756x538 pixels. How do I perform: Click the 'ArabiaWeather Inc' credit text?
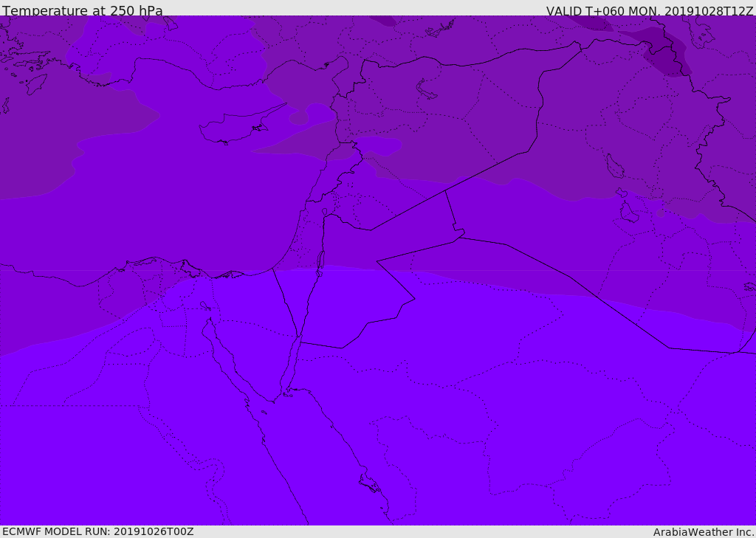click(x=703, y=532)
